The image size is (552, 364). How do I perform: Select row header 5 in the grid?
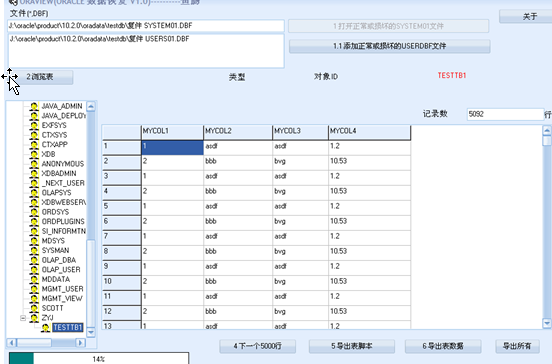coord(121,208)
